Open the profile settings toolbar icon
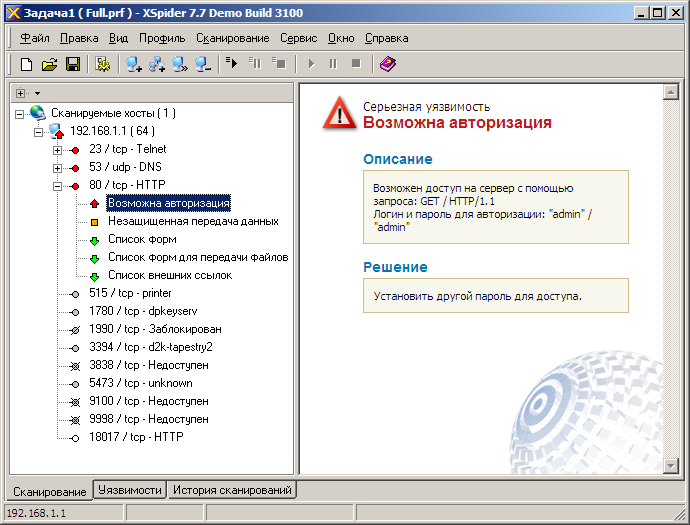Viewport: 690px width, 525px height. [103, 64]
